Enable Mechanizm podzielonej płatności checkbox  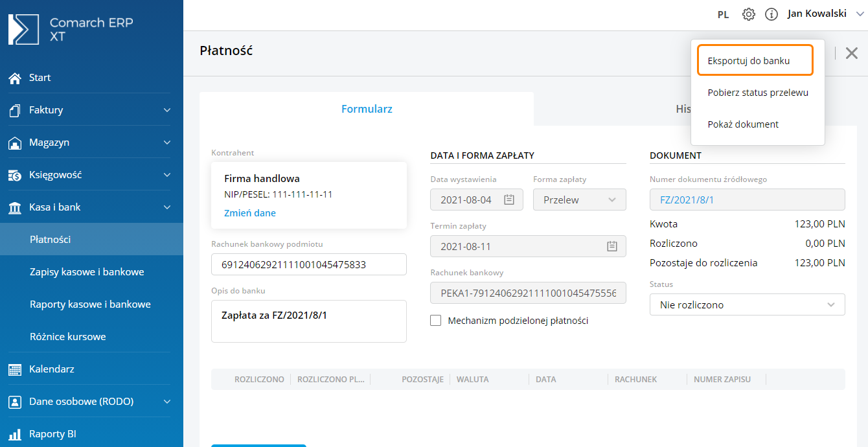coord(436,321)
